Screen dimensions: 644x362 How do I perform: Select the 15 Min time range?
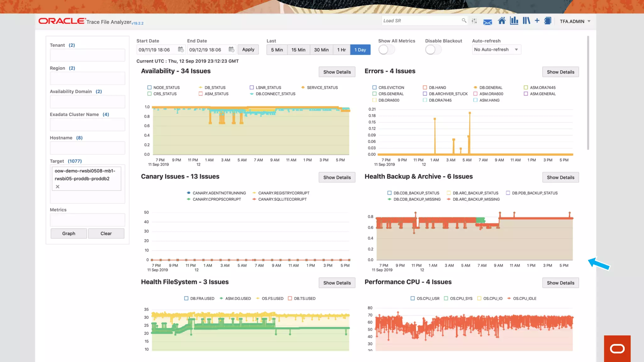tap(298, 50)
